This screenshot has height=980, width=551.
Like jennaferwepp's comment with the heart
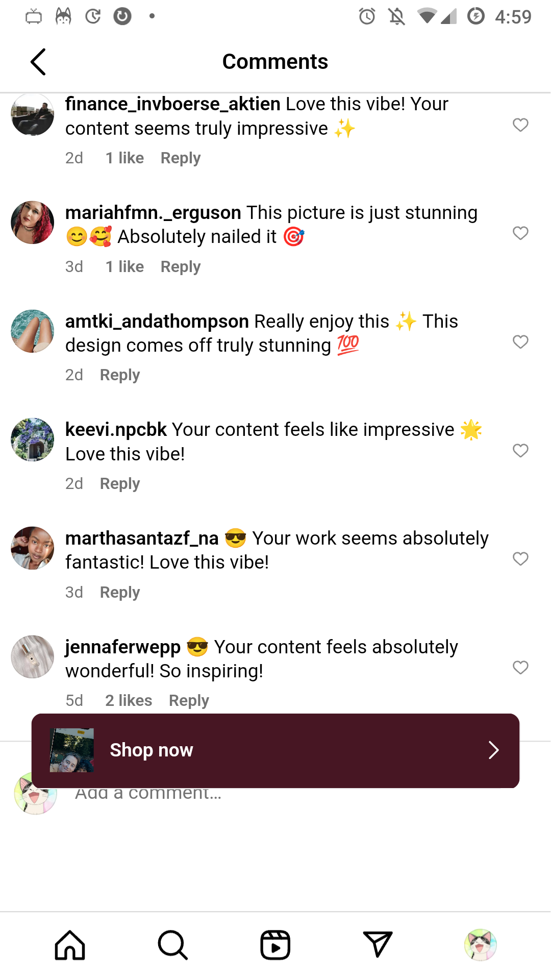pyautogui.click(x=520, y=668)
